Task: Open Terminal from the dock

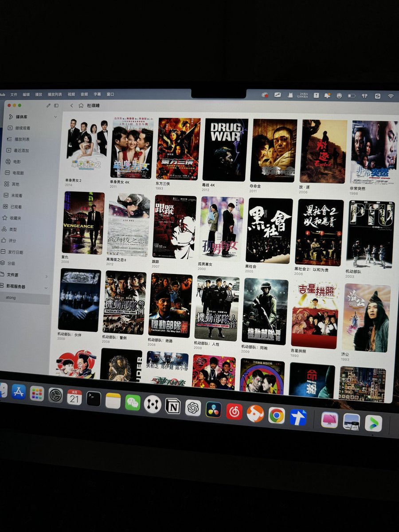Action: (x=94, y=399)
